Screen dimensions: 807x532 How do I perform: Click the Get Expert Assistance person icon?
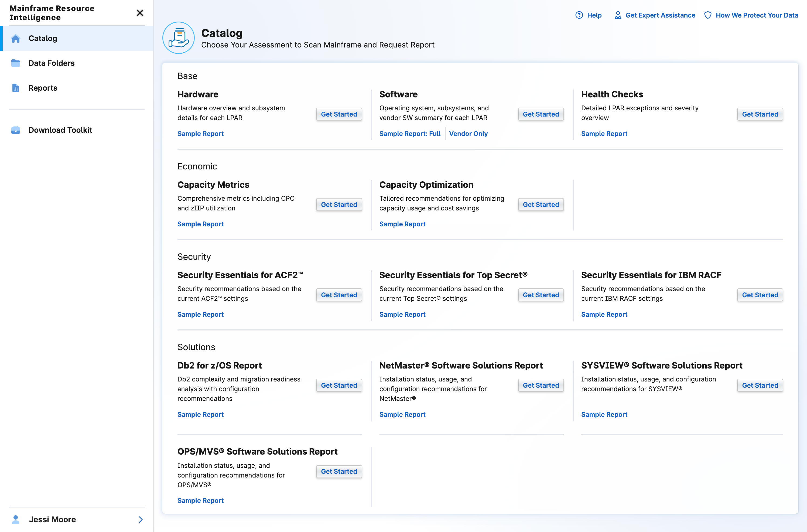click(618, 15)
